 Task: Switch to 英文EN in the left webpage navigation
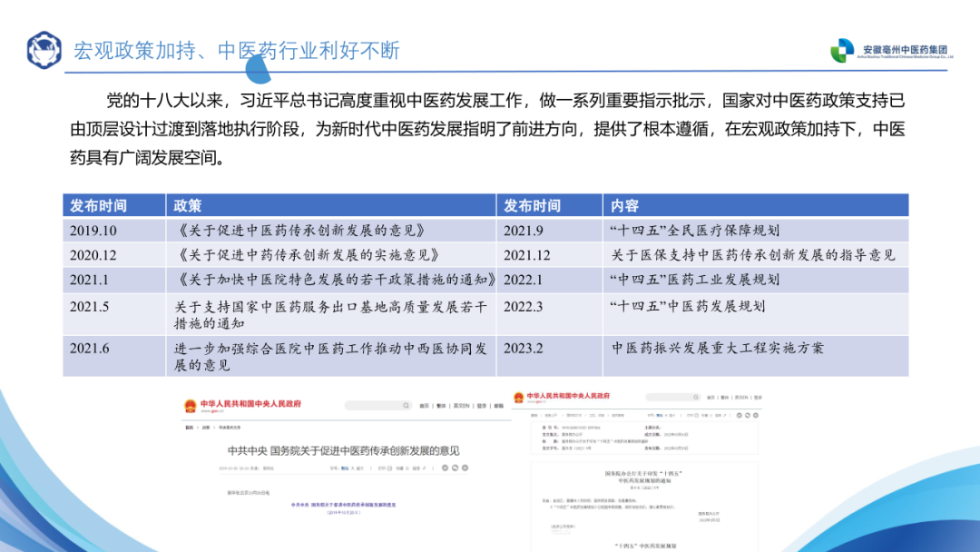pyautogui.click(x=461, y=406)
